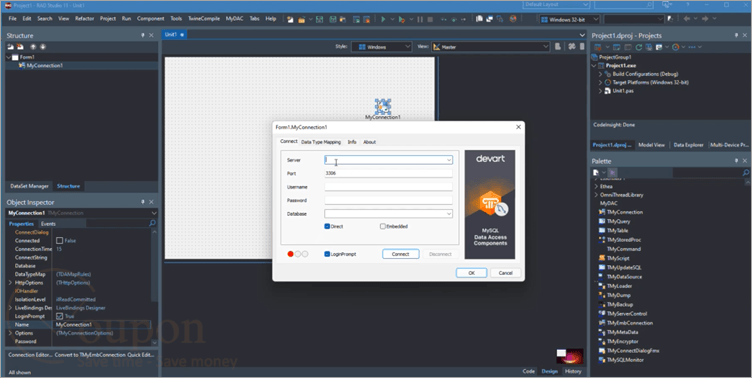Image resolution: width=752 pixels, height=378 pixels.
Task: Click TMyDataSource component in Palette
Action: coord(620,277)
